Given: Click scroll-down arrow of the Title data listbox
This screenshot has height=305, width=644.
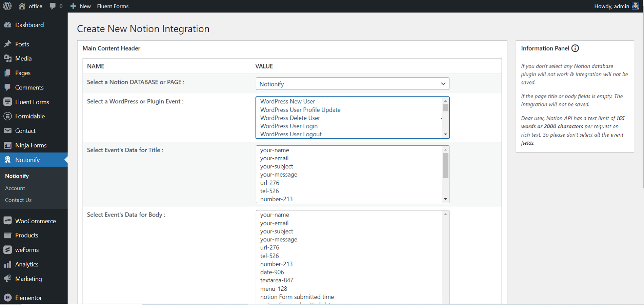Looking at the screenshot, I should coord(446,199).
